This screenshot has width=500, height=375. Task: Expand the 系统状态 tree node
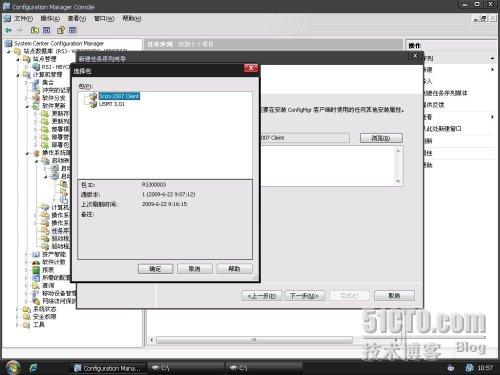point(18,309)
